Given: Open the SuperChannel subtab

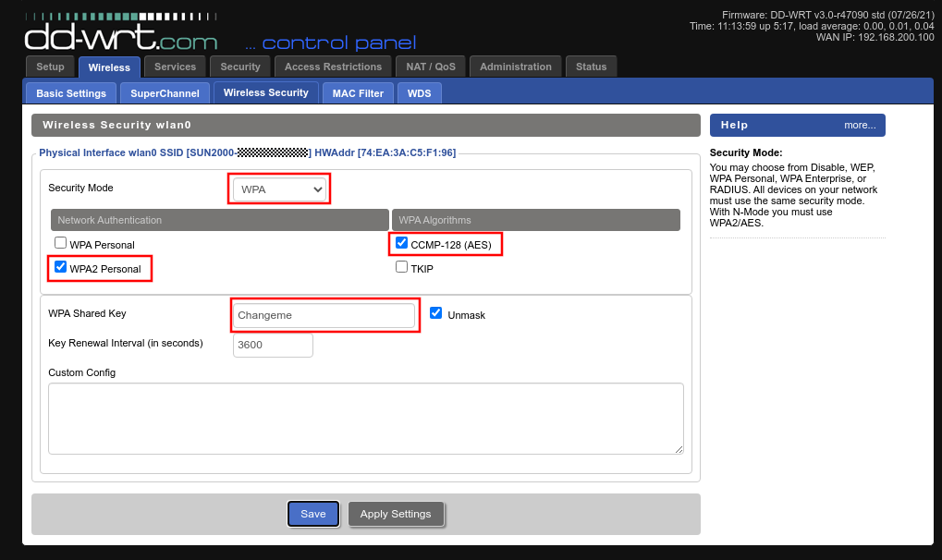Looking at the screenshot, I should tap(165, 93).
